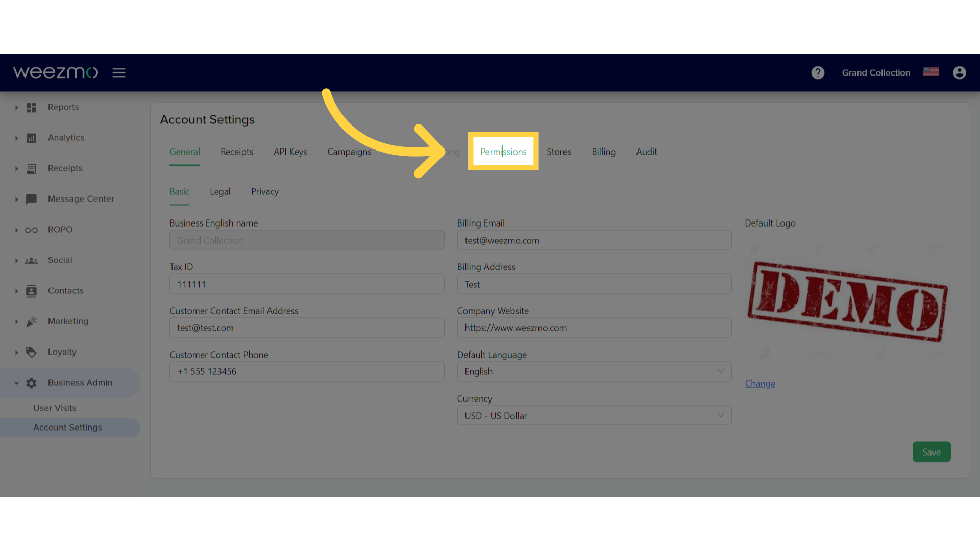980x551 pixels.
Task: Click the Reports sidebar icon
Action: pyautogui.click(x=32, y=107)
